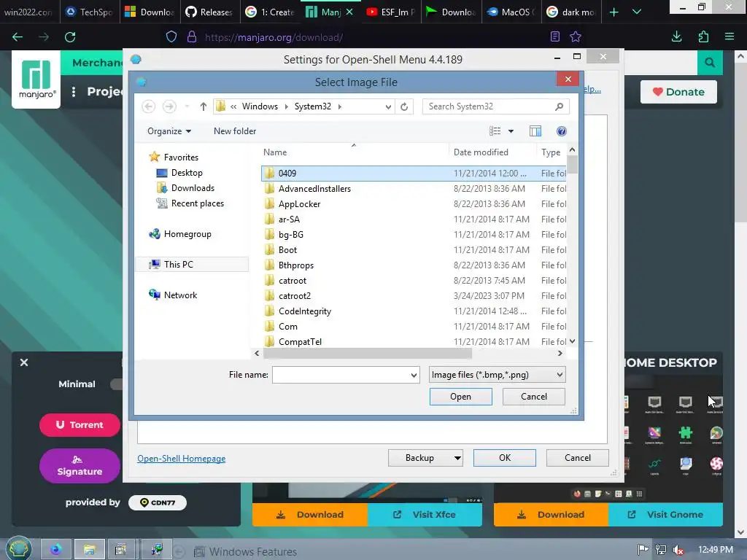
Task: Expand the address path history dropdown
Action: (x=388, y=106)
